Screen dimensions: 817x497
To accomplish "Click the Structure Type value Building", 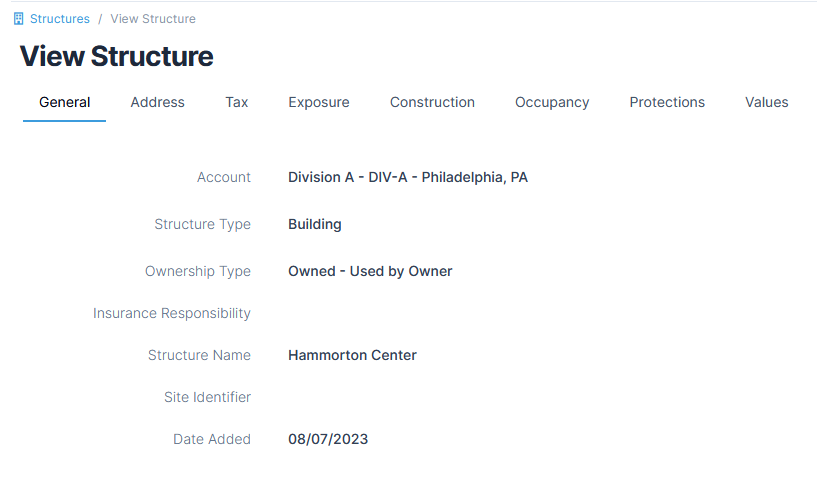I will click(315, 224).
